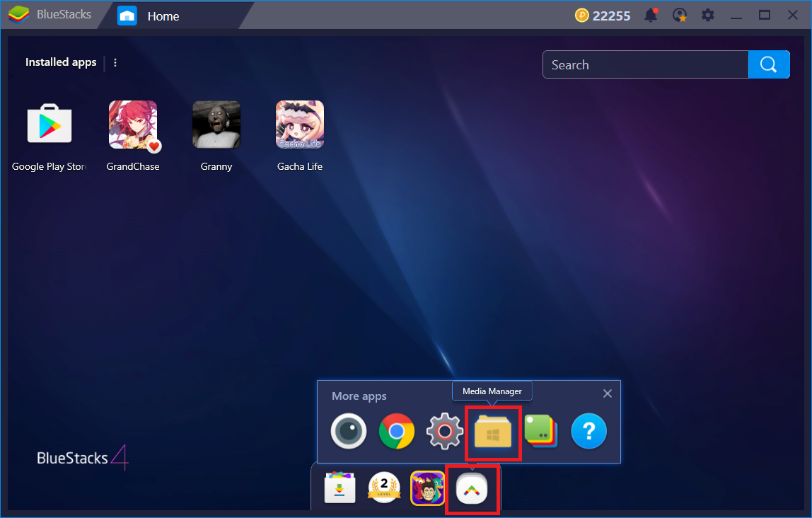Click the Gacha Life label text
This screenshot has height=518, width=812.
(x=300, y=166)
